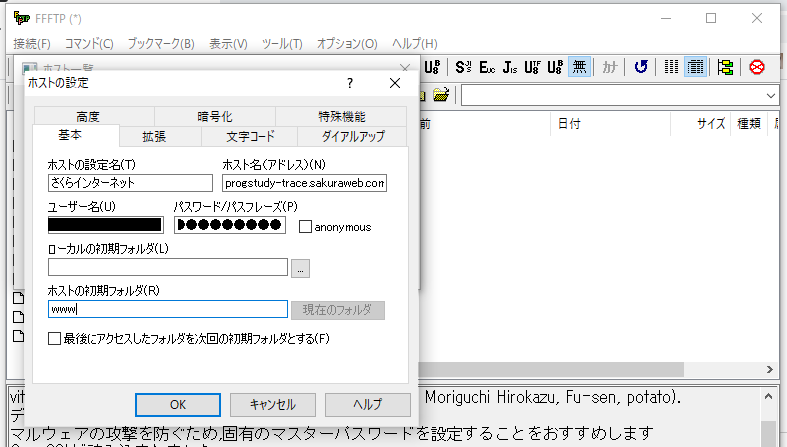Minimize the FFFTP main window
The image size is (787, 447).
666,18
